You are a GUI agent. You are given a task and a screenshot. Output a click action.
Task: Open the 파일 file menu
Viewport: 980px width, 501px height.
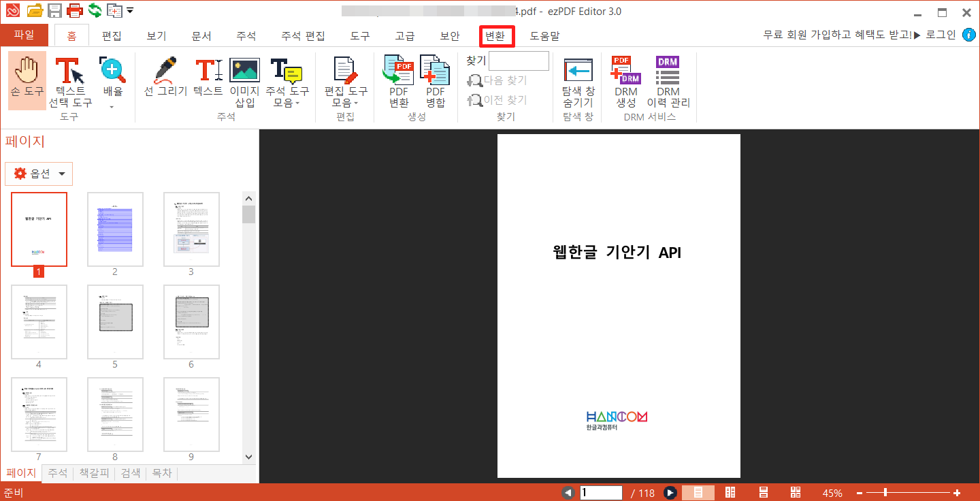[24, 35]
